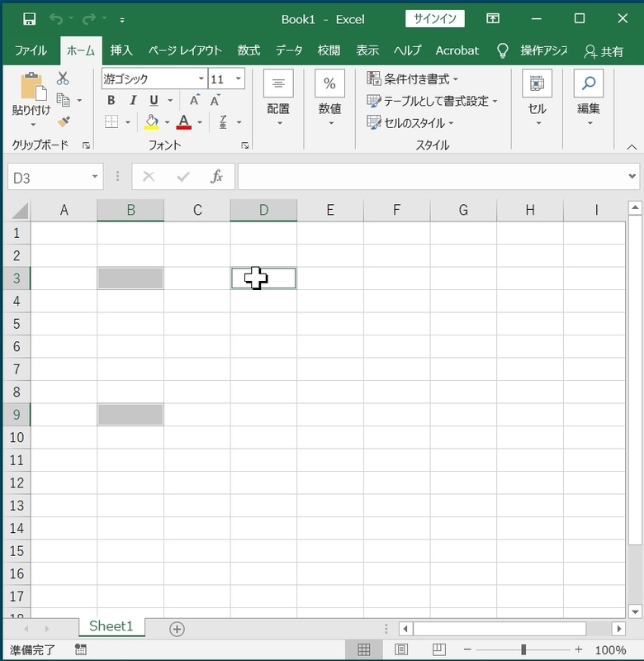
Task: Expand underline style options arrow
Action: [170, 100]
